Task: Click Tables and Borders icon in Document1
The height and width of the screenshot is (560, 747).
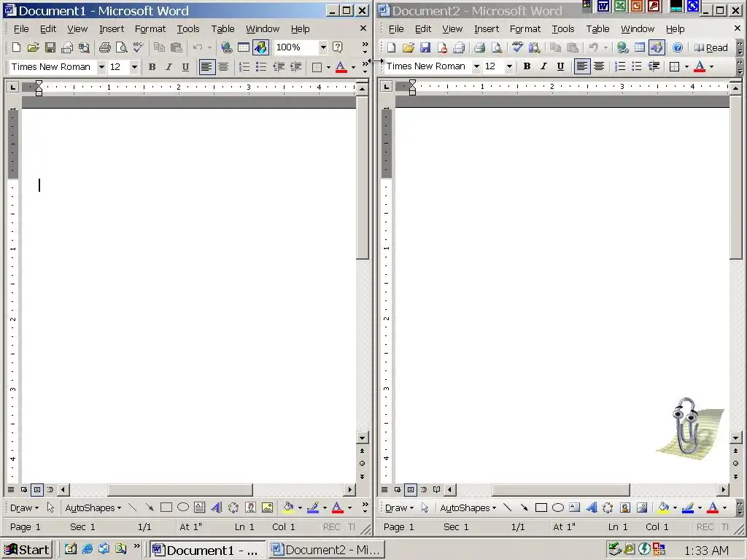Action: [244, 47]
